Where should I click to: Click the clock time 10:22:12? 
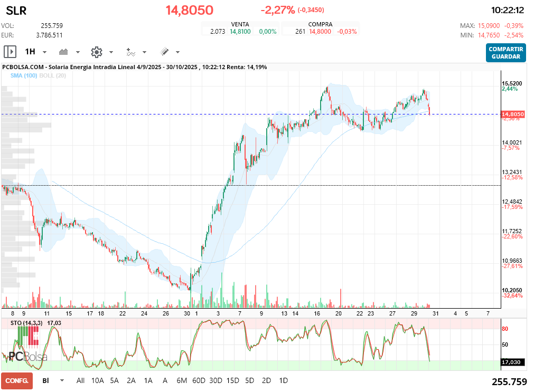point(507,10)
